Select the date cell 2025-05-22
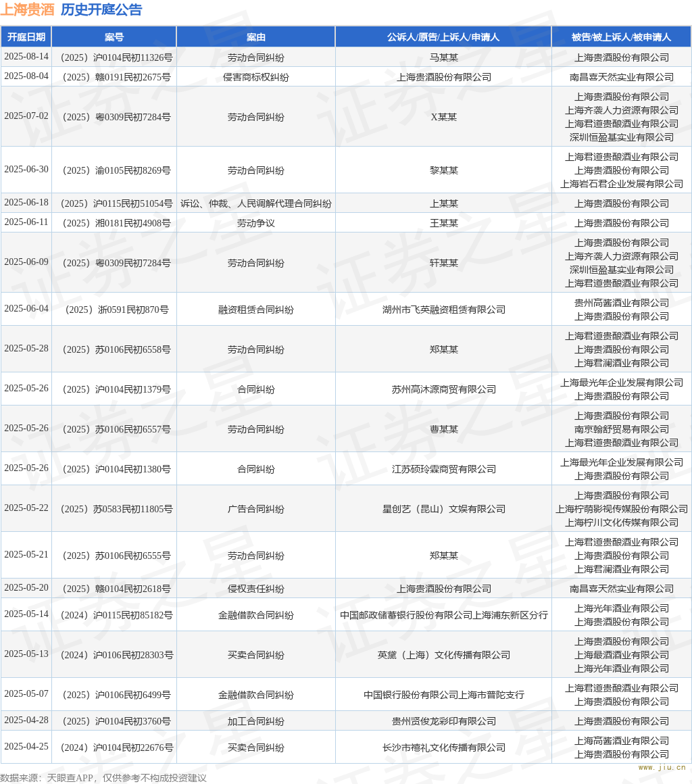This screenshot has height=784, width=692. [26, 508]
